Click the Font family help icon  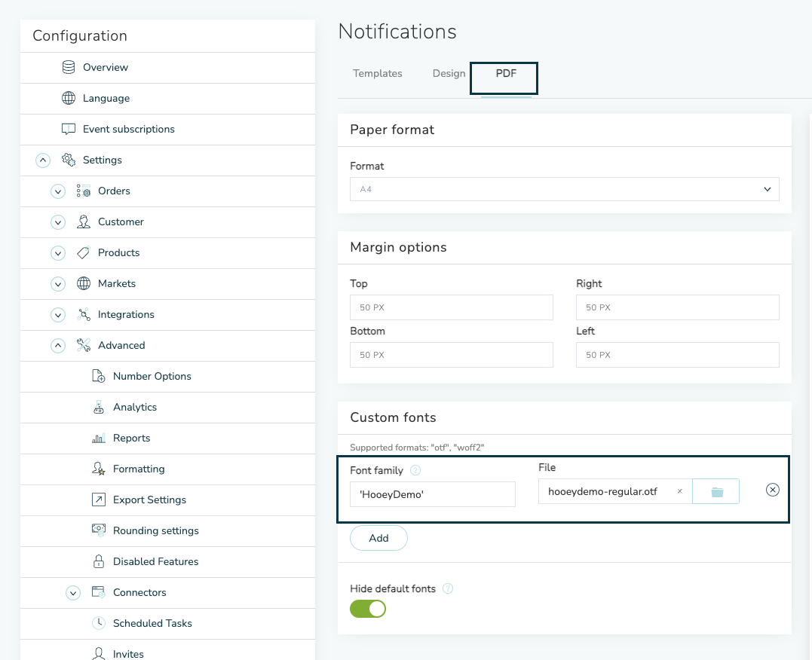(415, 470)
